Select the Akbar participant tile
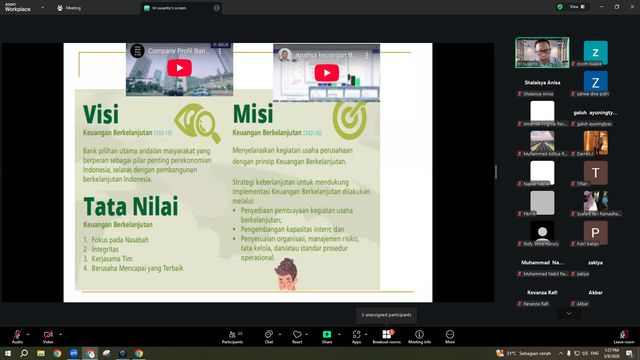640x360 pixels. point(596,293)
